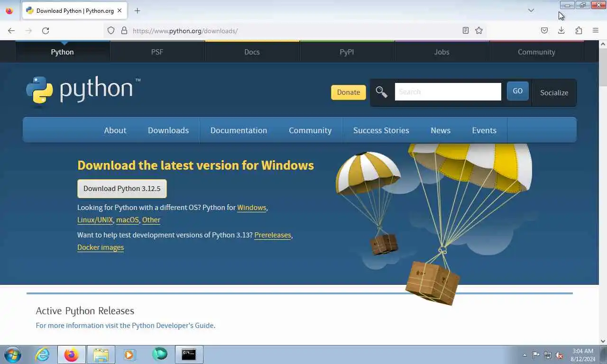The width and height of the screenshot is (607, 364).
Task: Click the Firefox View icon in tab bar
Action: tap(9, 10)
